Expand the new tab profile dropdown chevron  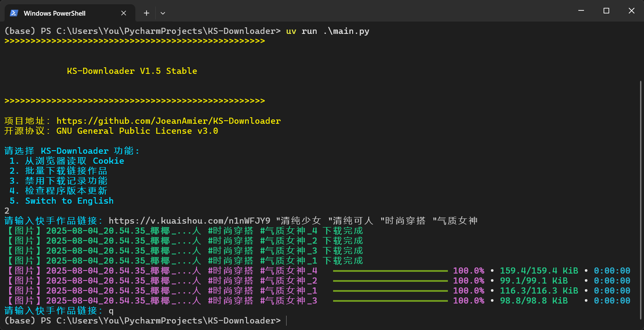tap(163, 13)
